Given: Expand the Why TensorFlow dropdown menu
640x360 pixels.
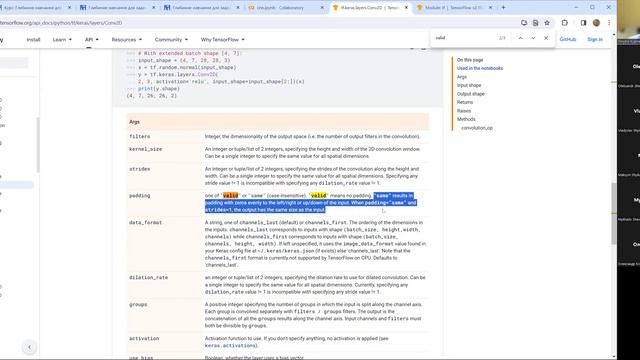Looking at the screenshot, I should click(222, 40).
